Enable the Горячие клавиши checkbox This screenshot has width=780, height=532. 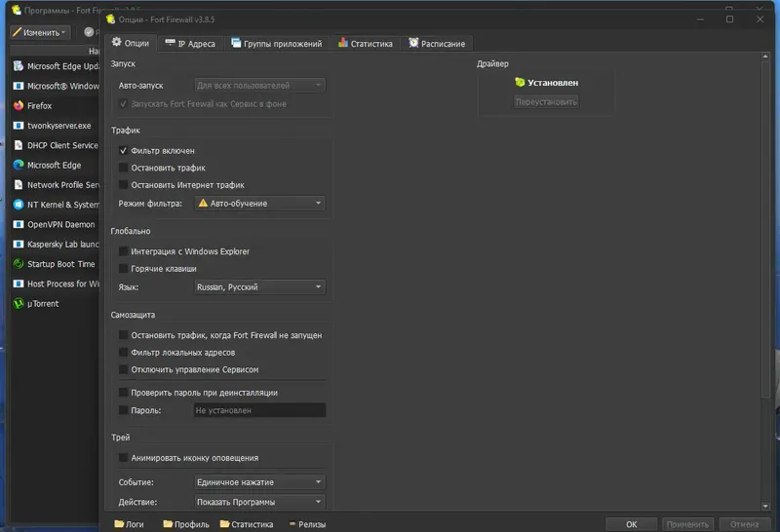[x=123, y=269]
